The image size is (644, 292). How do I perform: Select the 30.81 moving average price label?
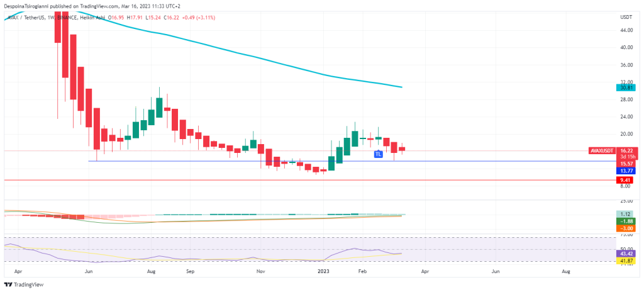click(x=625, y=89)
